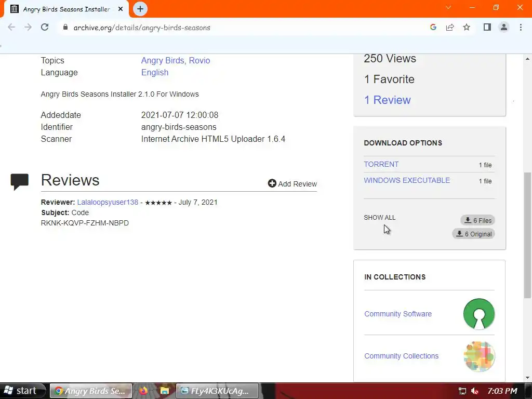Open the Chrome three-dot menu

click(521, 28)
